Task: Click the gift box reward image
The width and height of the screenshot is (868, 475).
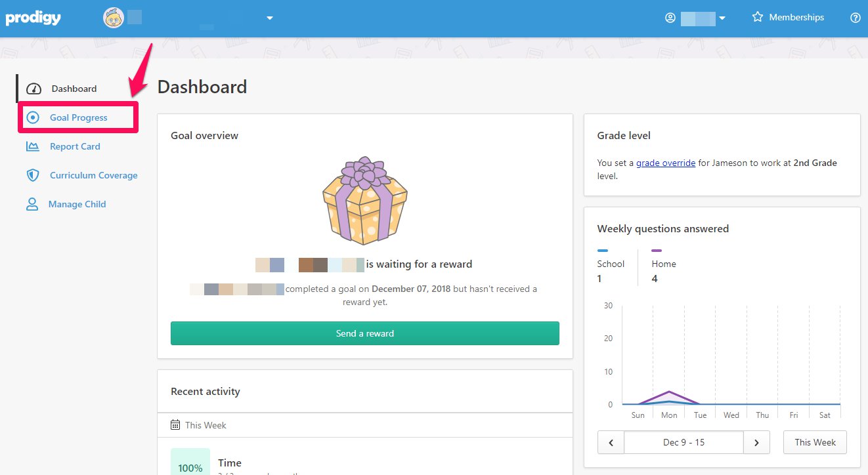Action: pyautogui.click(x=365, y=199)
